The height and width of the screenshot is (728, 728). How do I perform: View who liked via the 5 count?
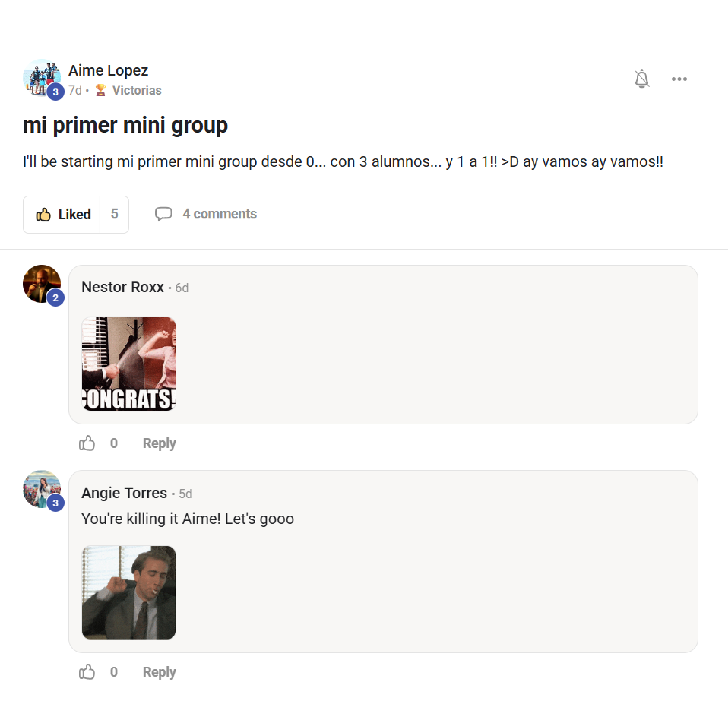pos(114,214)
